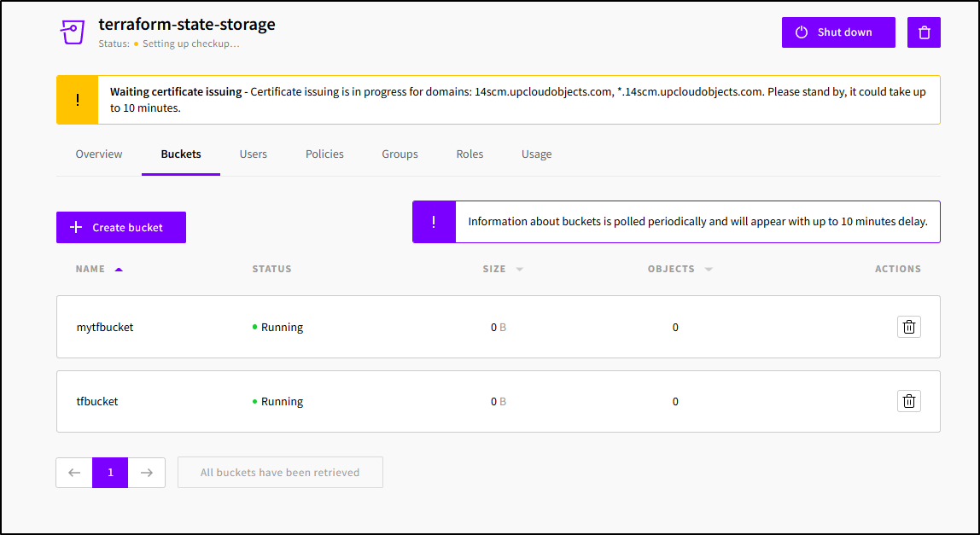The image size is (980, 535).
Task: Click the purple bucket polling info icon
Action: tap(434, 222)
